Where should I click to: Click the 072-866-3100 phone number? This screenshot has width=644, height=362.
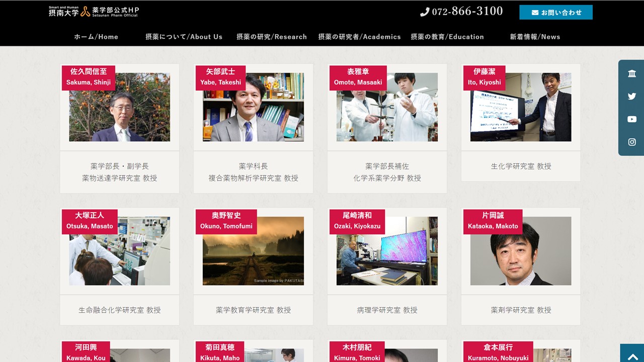click(x=467, y=12)
